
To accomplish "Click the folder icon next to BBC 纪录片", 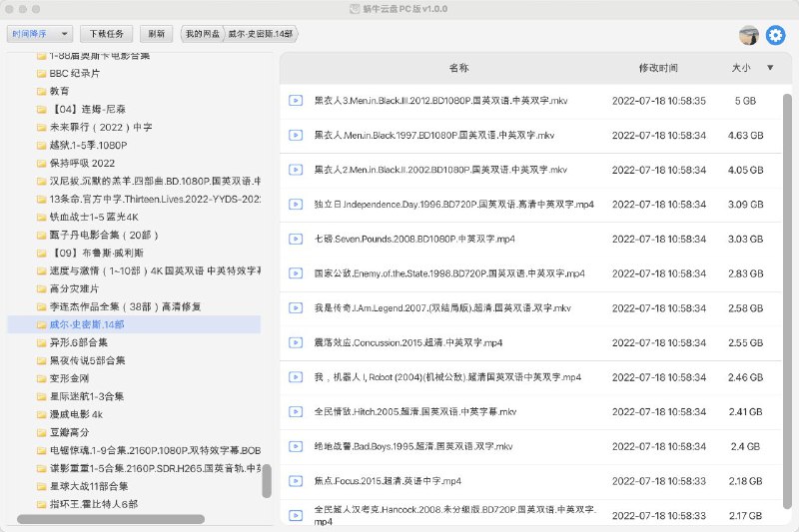I will click(x=41, y=73).
